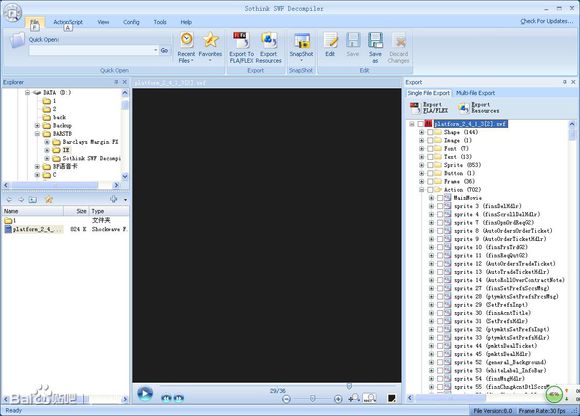Check the Font (7) checkbox

(430, 149)
